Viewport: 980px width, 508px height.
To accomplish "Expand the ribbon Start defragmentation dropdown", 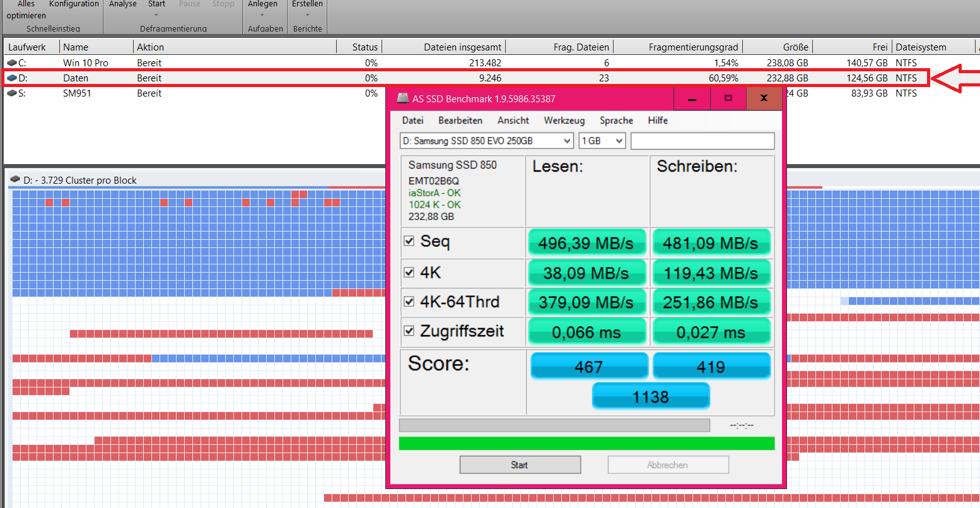I will coord(156,9).
